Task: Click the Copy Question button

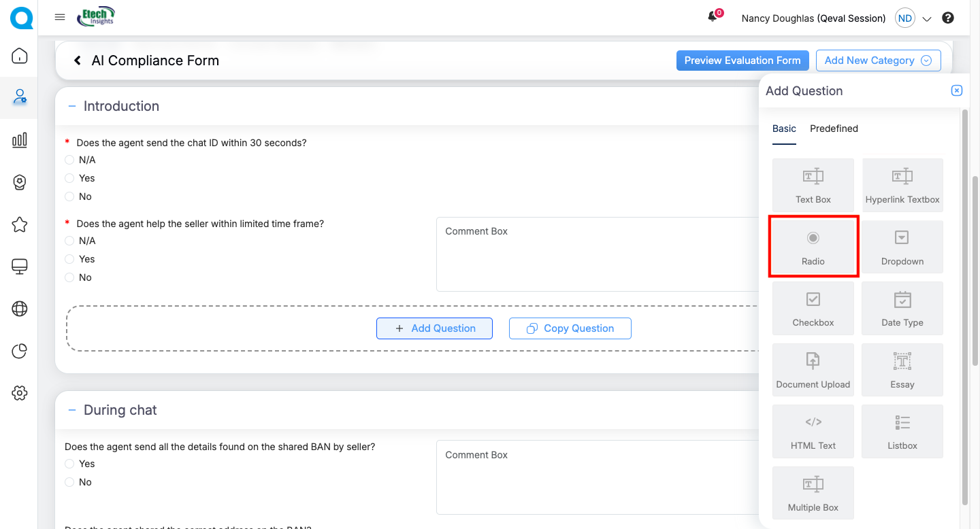Action: click(570, 328)
